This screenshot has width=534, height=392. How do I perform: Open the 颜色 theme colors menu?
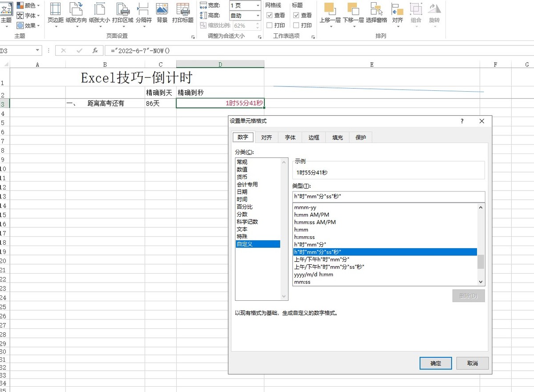[28, 5]
